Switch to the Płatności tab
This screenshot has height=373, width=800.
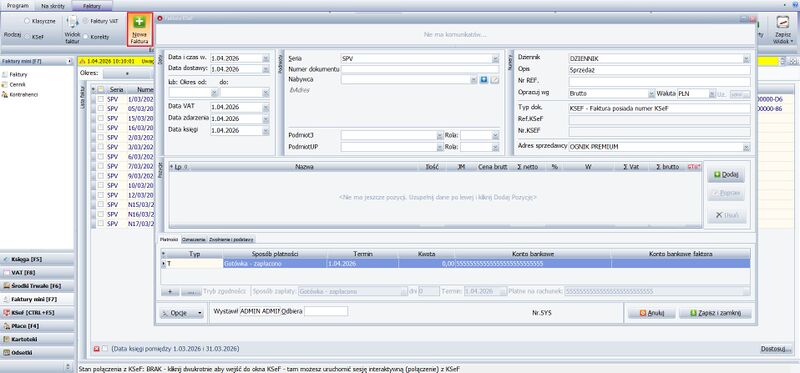pyautogui.click(x=168, y=239)
